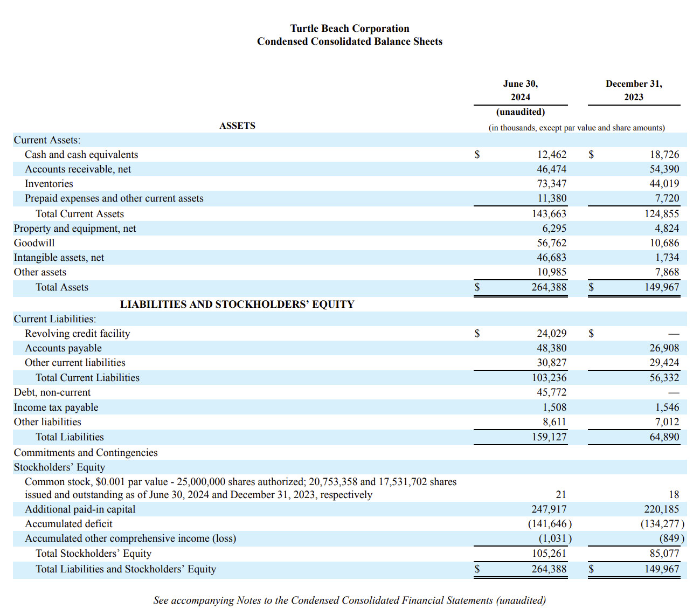Select total stockholders' equity value 105,261

pos(549,554)
